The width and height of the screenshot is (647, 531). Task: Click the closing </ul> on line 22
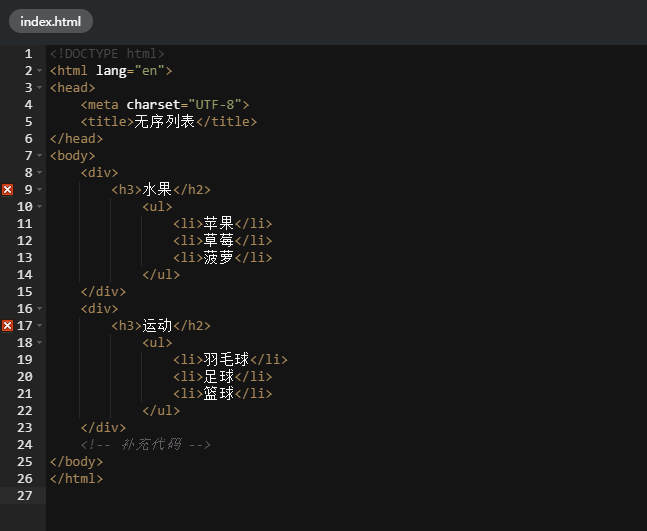161,411
